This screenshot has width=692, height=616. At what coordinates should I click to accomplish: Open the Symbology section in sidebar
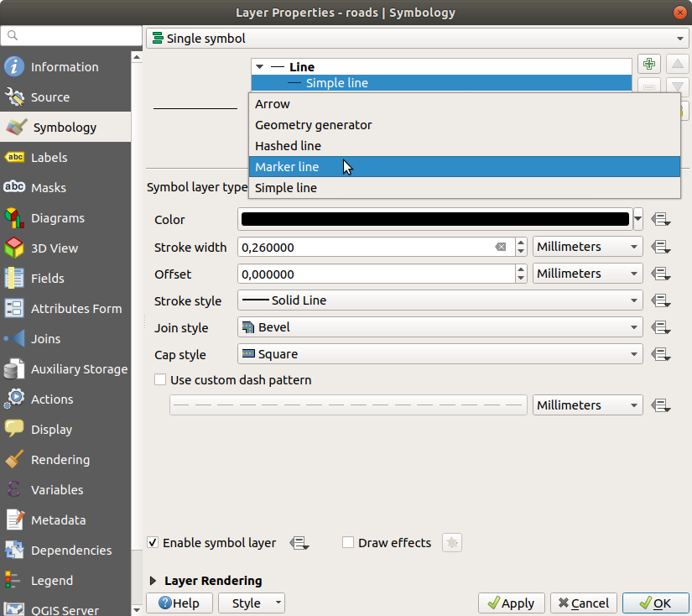(x=65, y=128)
